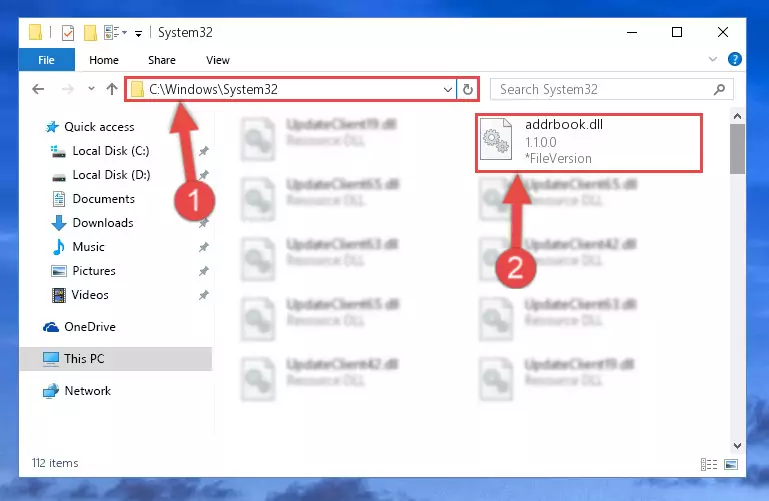Click the pin icon beside Local Disk (C:)
The image size is (769, 501).
click(x=204, y=151)
